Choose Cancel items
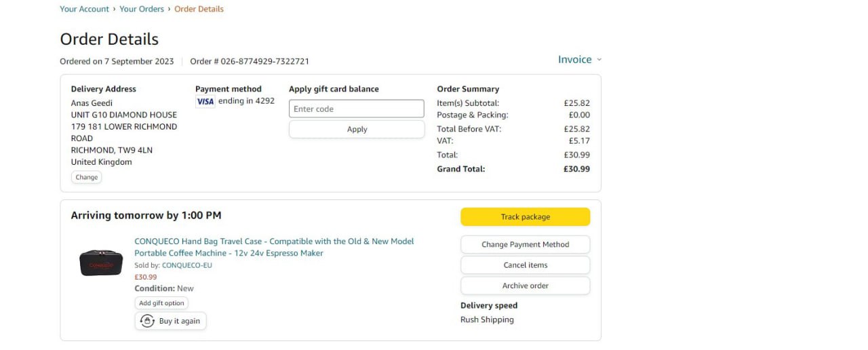 coord(525,265)
